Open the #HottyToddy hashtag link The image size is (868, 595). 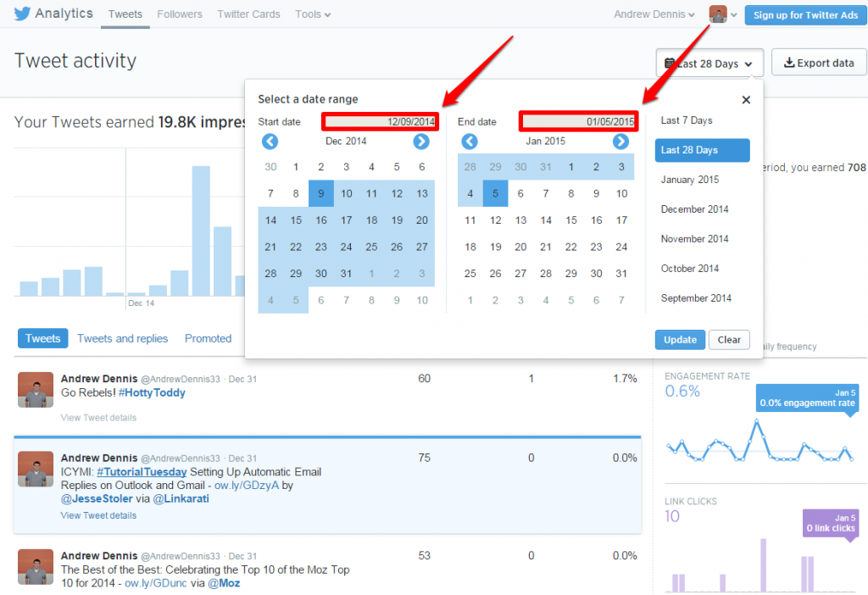tap(152, 393)
